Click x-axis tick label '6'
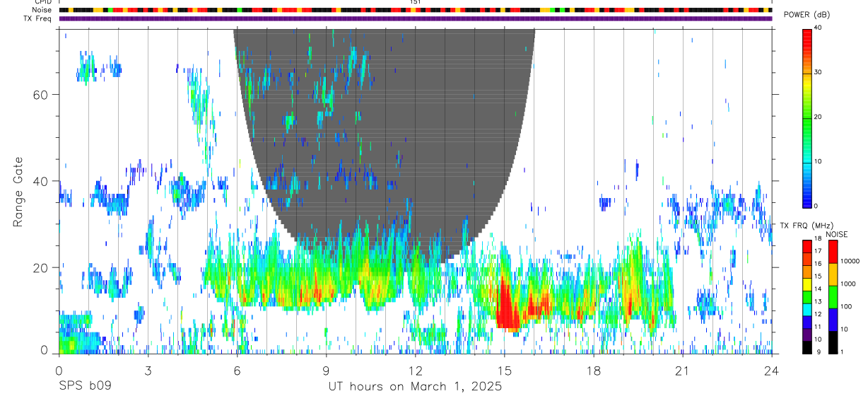This screenshot has height=401, width=868. pyautogui.click(x=237, y=370)
